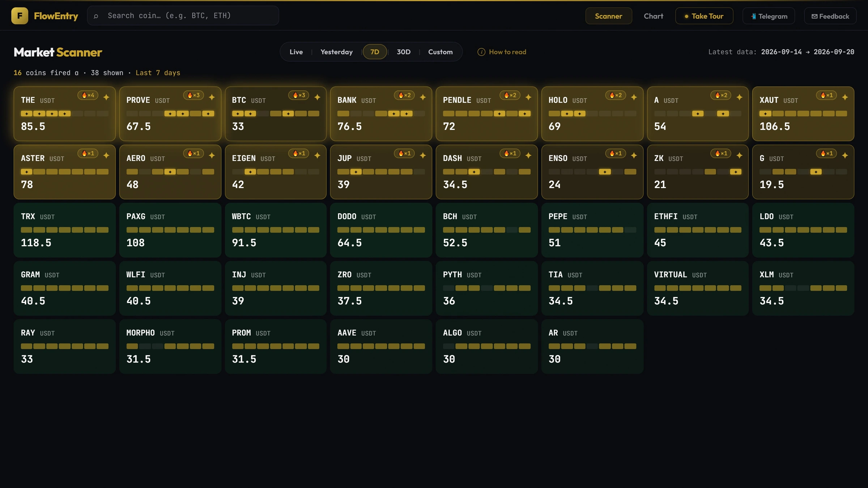The height and width of the screenshot is (488, 868).
Task: Select the Live time range
Action: pyautogui.click(x=296, y=52)
